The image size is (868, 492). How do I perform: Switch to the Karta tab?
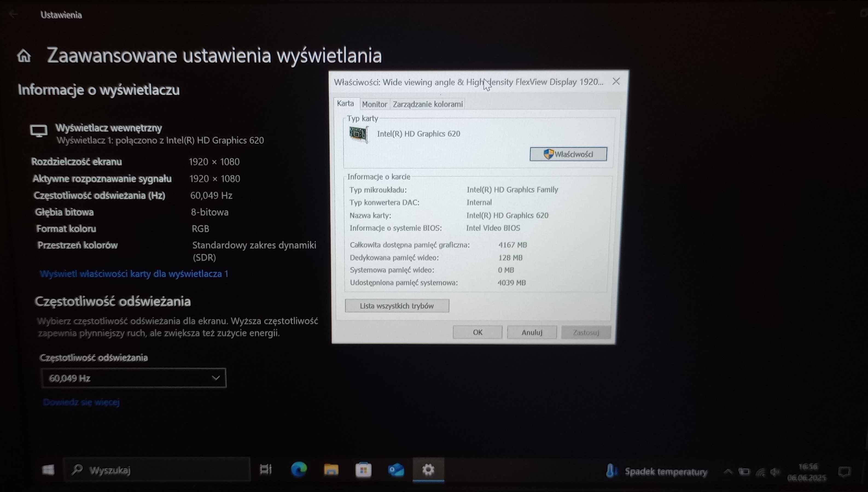(345, 103)
